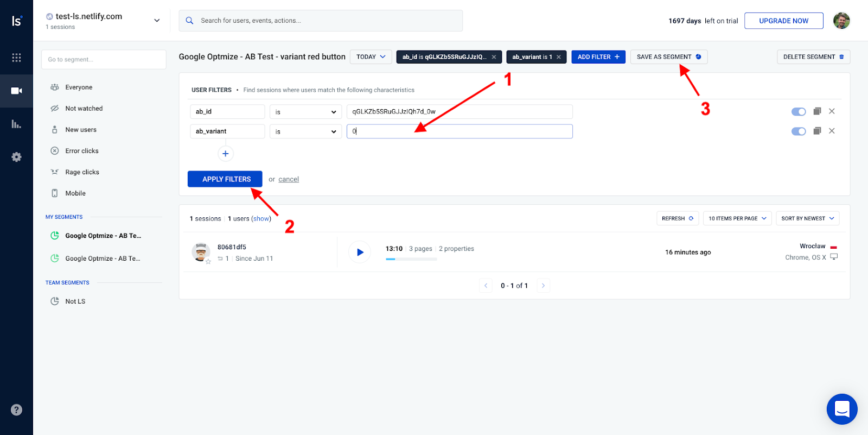
Task: Click the Apply Filters button
Action: [x=225, y=179]
